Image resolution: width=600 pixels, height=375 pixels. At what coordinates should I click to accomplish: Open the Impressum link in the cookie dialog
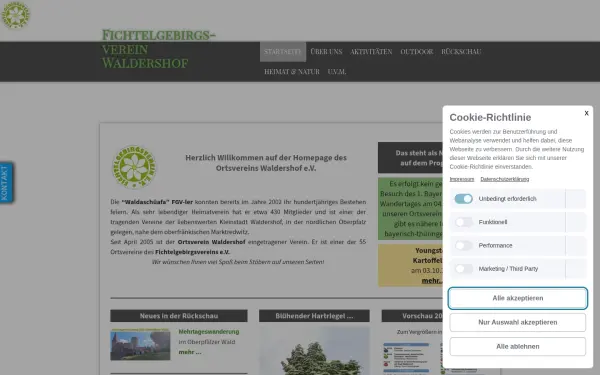click(x=461, y=179)
